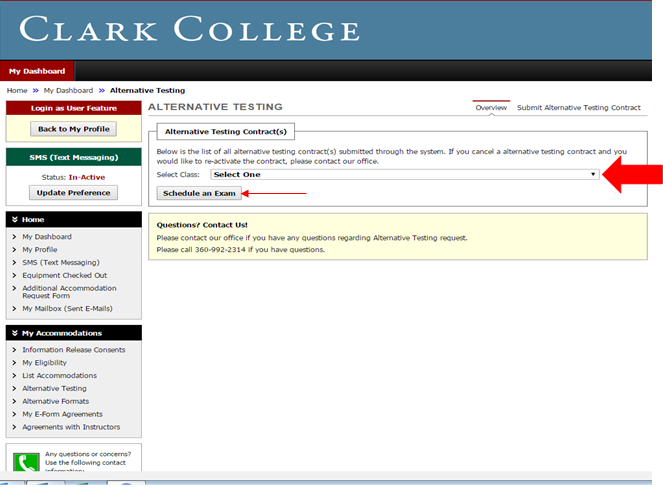Click arrow icon beside My Mailbox
663x487 pixels.
(14, 309)
